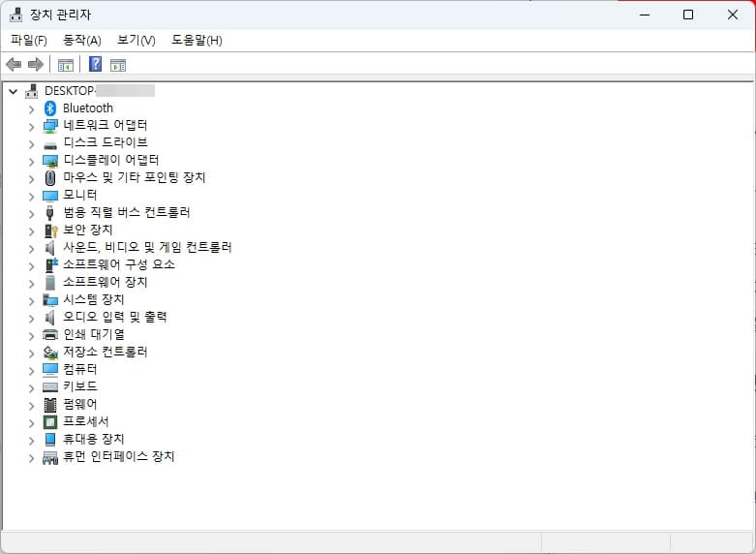Click the 소프트웨어 구성 요소 puzzle icon

(51, 265)
